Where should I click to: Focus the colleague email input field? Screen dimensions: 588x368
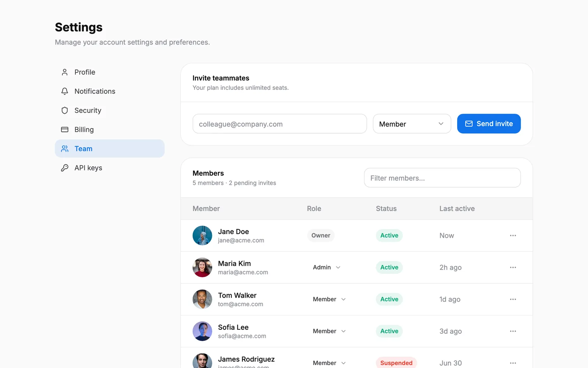click(280, 124)
